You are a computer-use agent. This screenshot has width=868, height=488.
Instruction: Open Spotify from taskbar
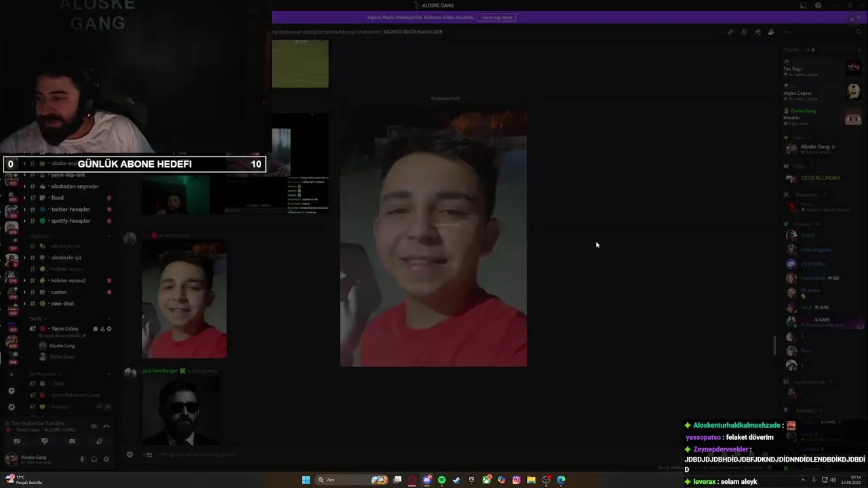441,480
